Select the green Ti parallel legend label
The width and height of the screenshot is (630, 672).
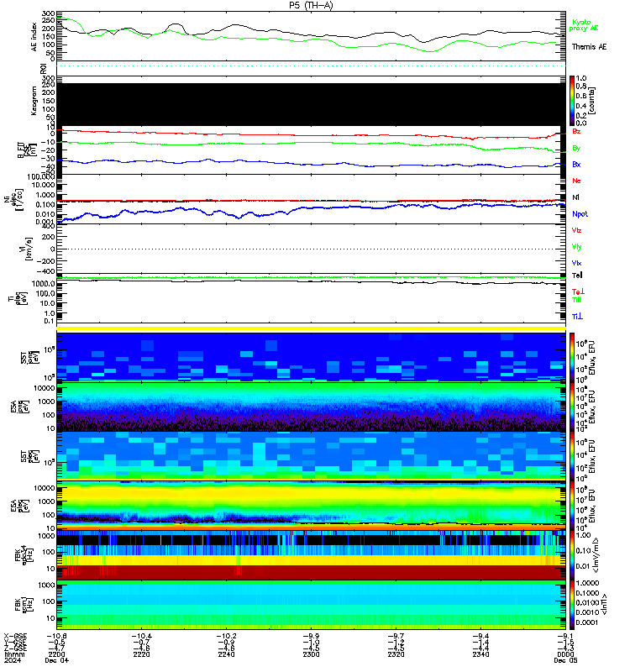[576, 300]
